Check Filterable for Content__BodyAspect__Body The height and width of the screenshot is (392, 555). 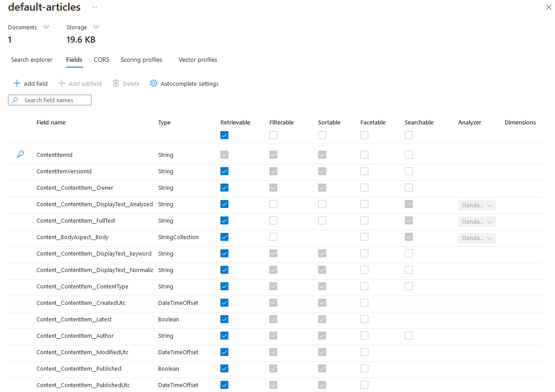point(273,237)
